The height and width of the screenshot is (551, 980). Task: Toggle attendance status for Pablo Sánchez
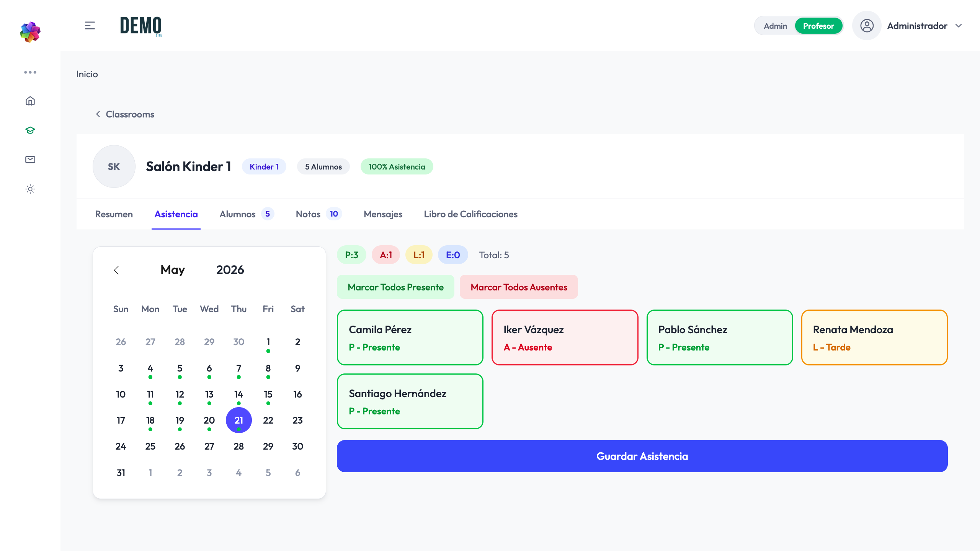click(720, 337)
